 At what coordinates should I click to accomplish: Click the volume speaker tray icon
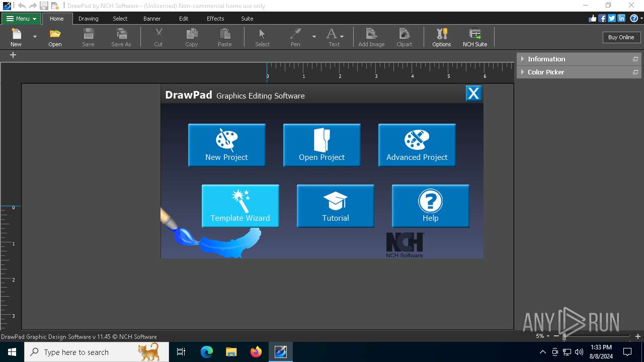tap(579, 352)
